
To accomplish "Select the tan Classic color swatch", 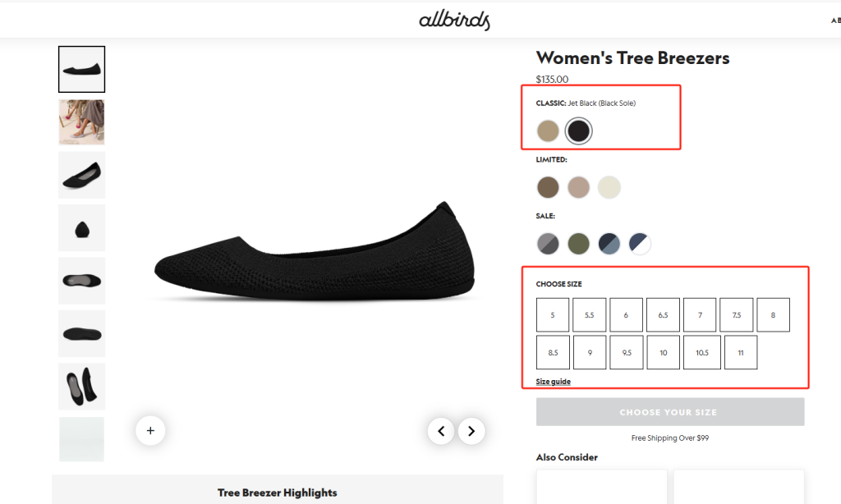I will [548, 131].
